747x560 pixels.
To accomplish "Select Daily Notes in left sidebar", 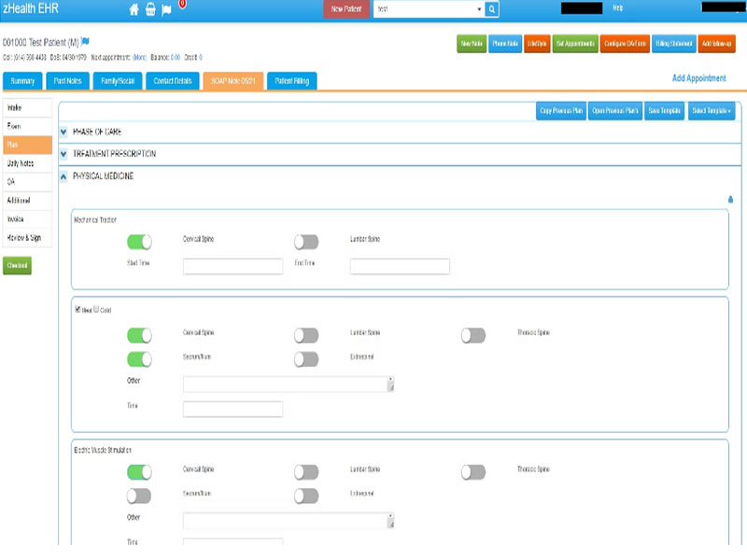I will 28,163.
